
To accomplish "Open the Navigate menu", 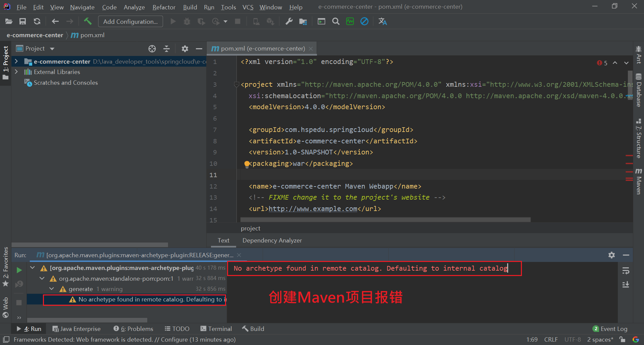I will click(82, 7).
